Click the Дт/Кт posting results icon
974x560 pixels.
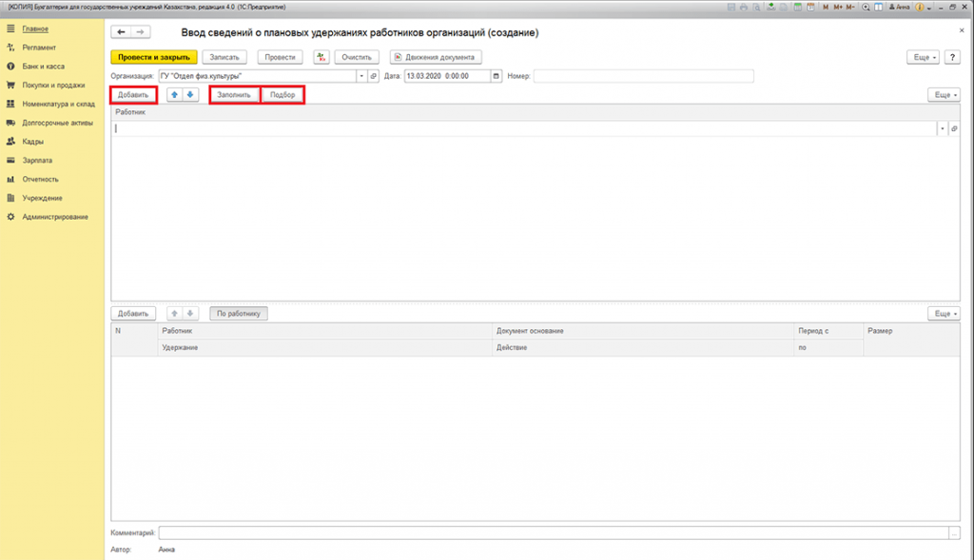click(321, 57)
